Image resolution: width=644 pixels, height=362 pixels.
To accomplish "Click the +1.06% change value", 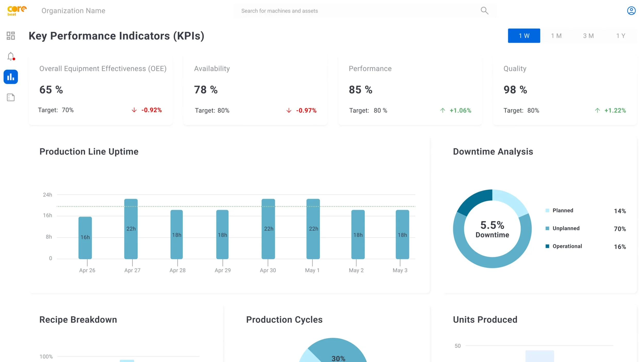I will pyautogui.click(x=461, y=110).
